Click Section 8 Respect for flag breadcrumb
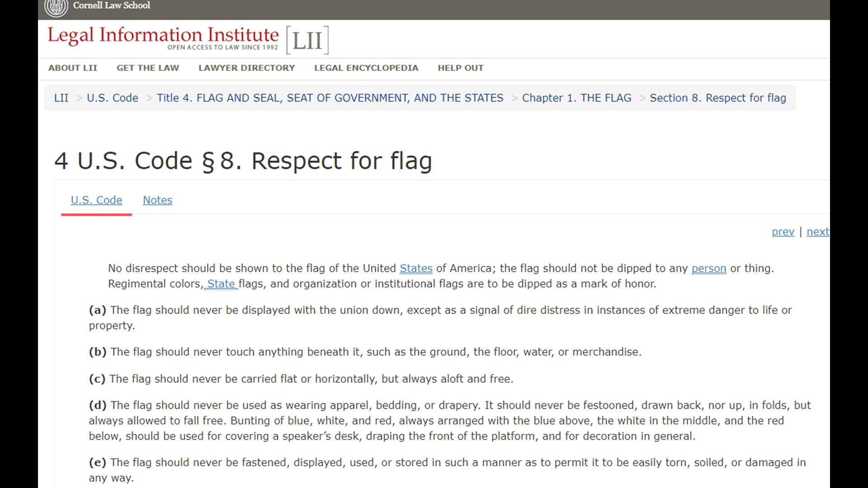The width and height of the screenshot is (868, 488). 717,98
